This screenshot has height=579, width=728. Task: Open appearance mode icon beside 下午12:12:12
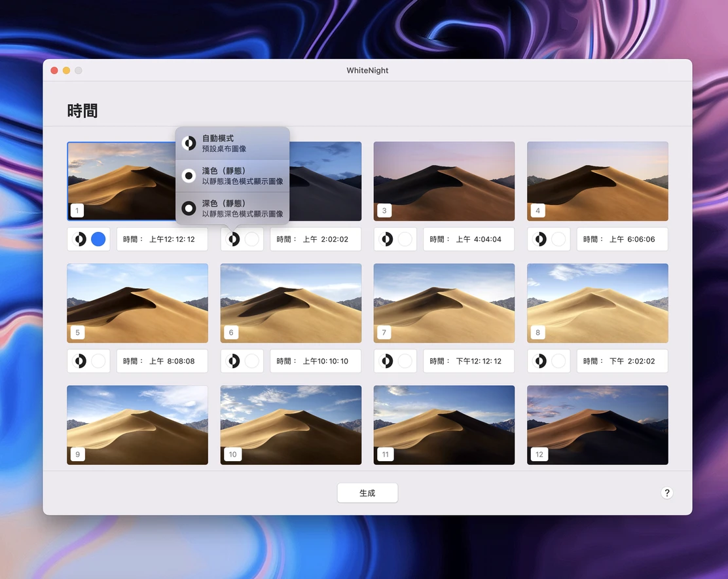click(387, 361)
